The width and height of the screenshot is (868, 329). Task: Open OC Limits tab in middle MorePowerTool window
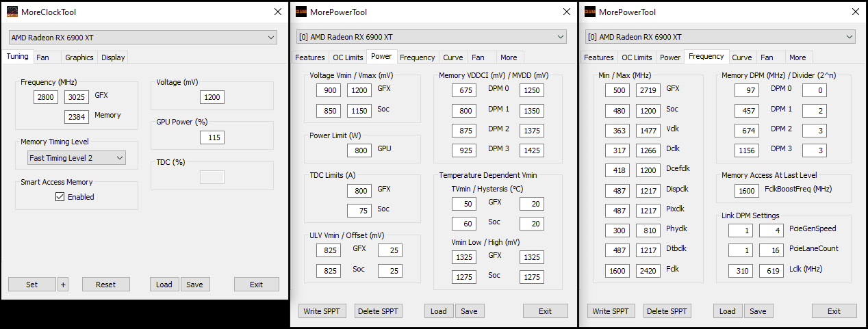348,57
